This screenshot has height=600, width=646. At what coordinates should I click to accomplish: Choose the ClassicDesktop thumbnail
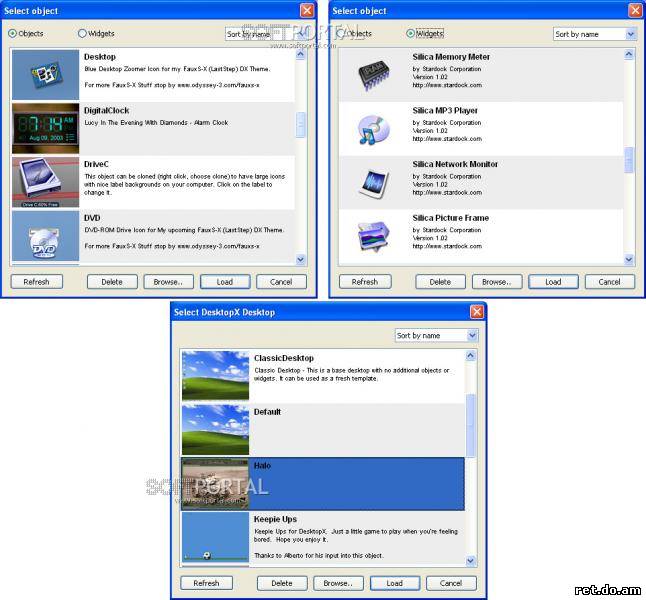pyautogui.click(x=215, y=375)
